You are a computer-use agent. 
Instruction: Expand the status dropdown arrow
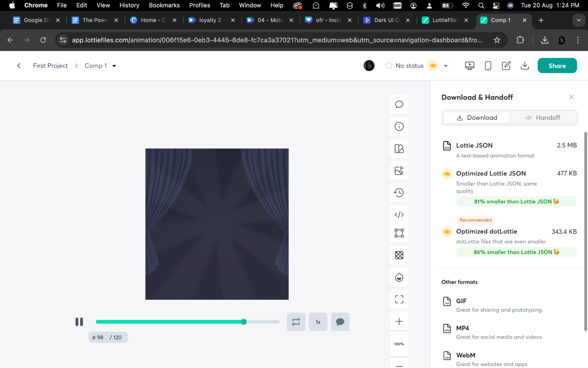click(446, 66)
